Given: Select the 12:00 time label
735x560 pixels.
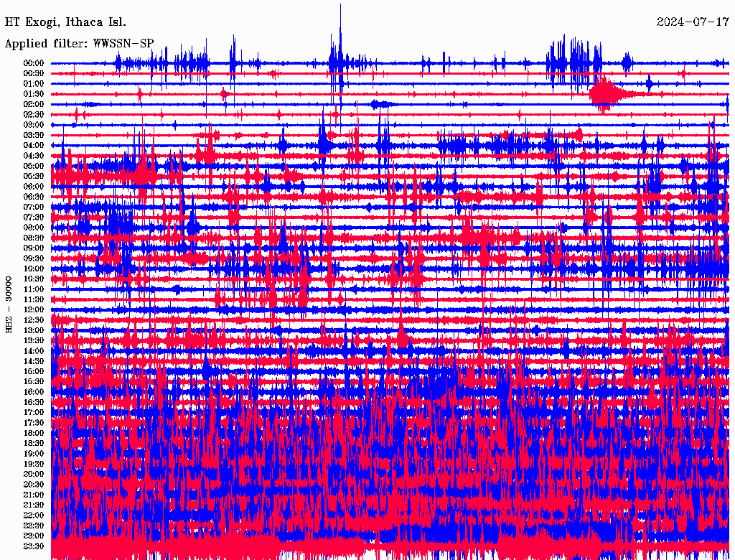Looking at the screenshot, I should click(x=34, y=309).
